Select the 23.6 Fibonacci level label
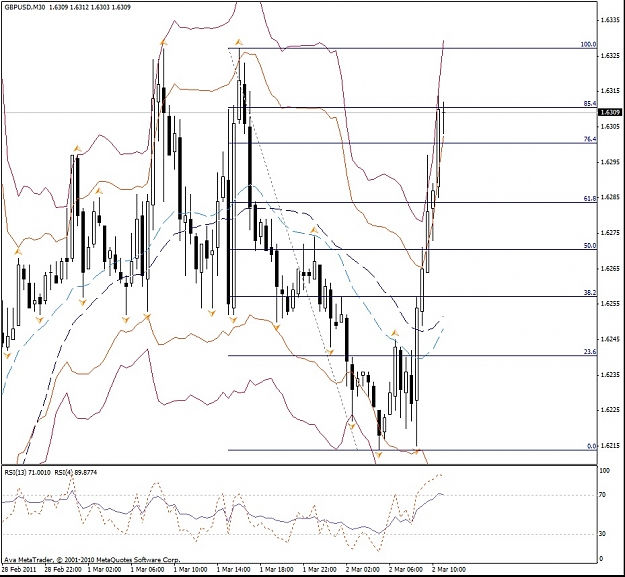 (590, 352)
